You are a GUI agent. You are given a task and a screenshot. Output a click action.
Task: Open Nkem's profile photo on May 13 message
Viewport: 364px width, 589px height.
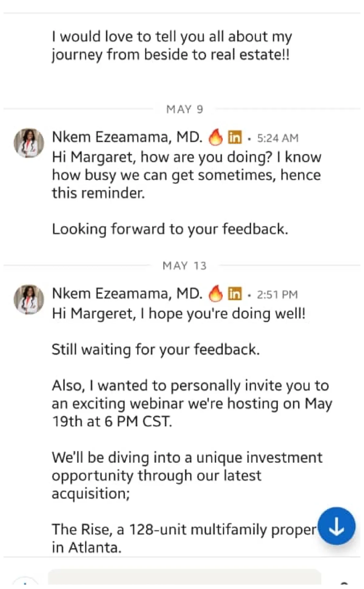pyautogui.click(x=29, y=299)
